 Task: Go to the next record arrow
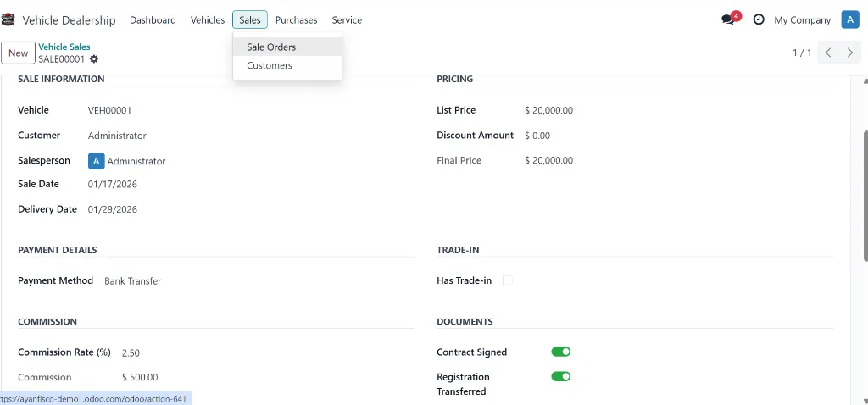tap(850, 53)
